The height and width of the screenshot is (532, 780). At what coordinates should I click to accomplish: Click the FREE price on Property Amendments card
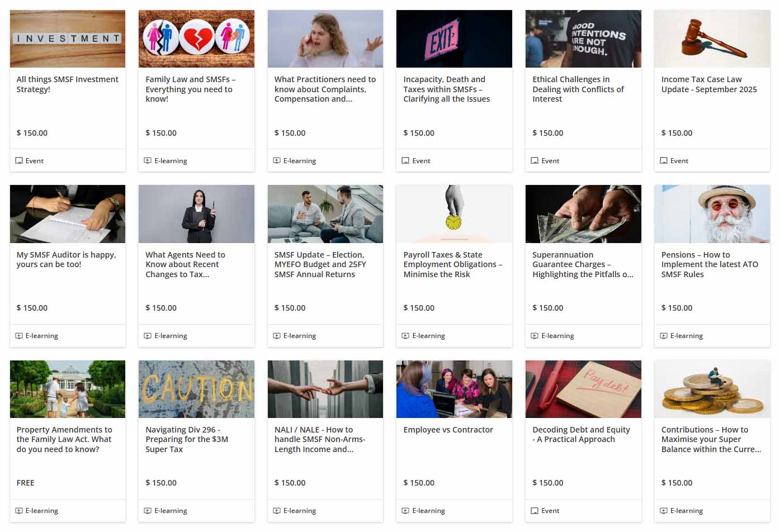[x=26, y=483]
